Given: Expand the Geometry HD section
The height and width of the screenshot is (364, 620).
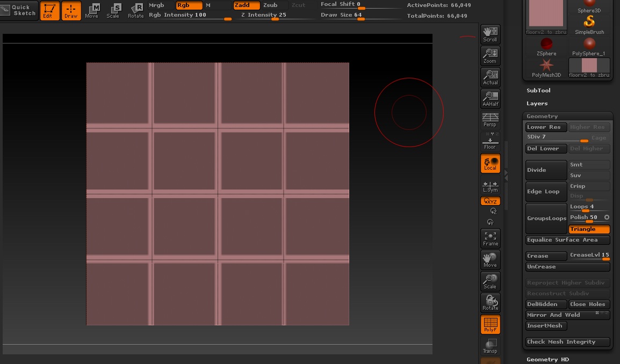Looking at the screenshot, I should 547,360.
